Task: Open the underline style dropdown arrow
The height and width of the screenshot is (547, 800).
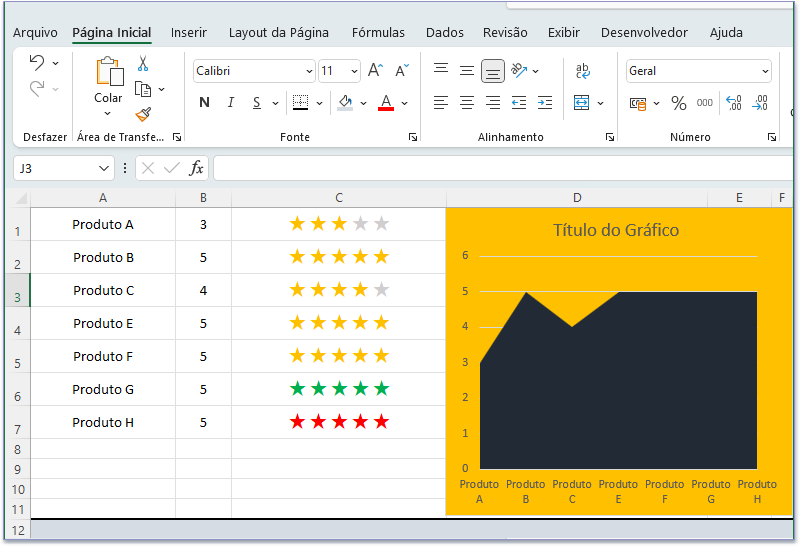Action: (x=275, y=104)
